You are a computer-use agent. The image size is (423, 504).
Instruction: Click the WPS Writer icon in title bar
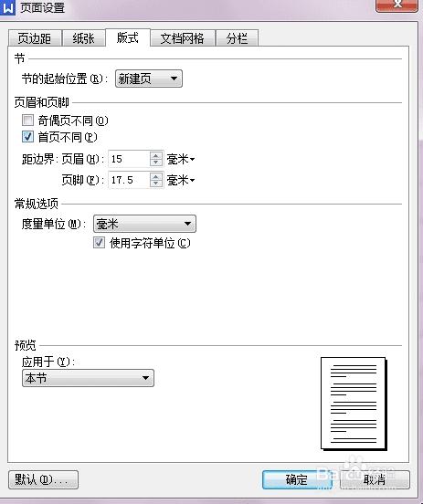(7, 7)
